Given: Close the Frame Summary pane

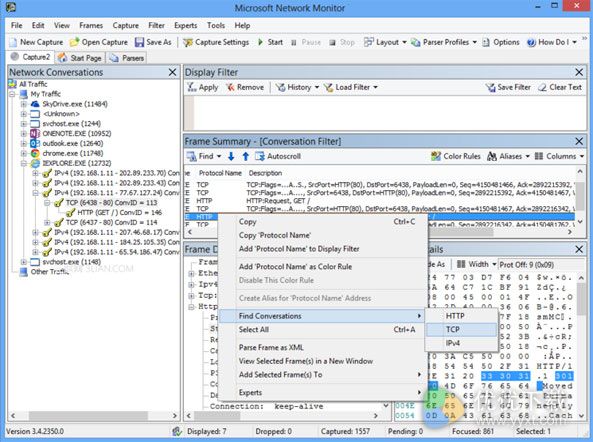Looking at the screenshot, I should (x=579, y=141).
